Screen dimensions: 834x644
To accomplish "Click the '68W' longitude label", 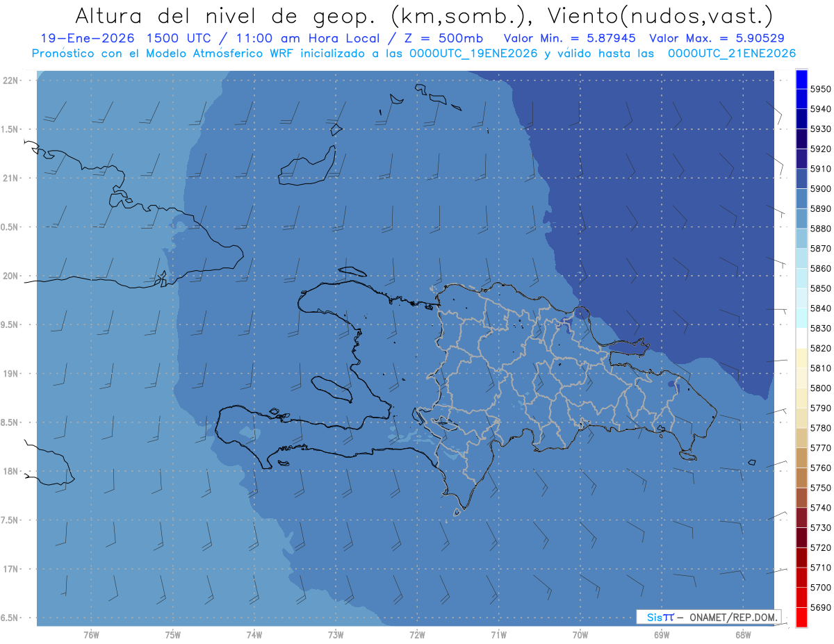I will click(x=742, y=634).
